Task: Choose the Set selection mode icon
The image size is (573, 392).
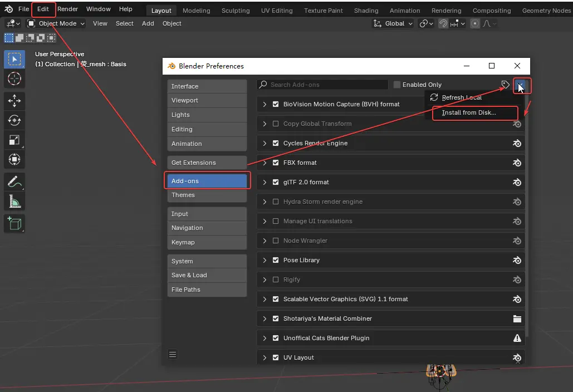Action: tap(9, 38)
